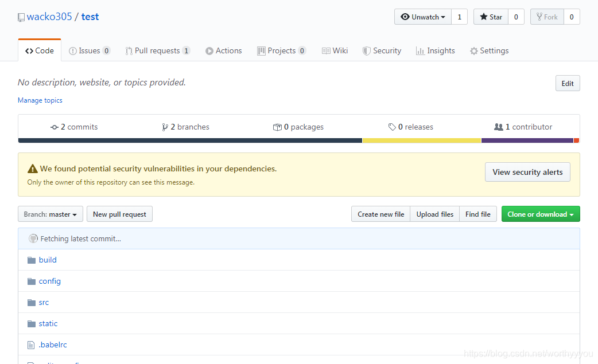Click the tag icon next to 0 releases
Viewport: 598px width, 364px height.
392,127
